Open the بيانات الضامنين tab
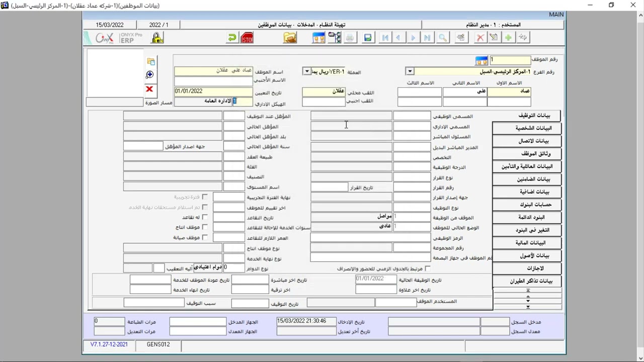Viewport: 644px width, 362px height. coord(526,179)
